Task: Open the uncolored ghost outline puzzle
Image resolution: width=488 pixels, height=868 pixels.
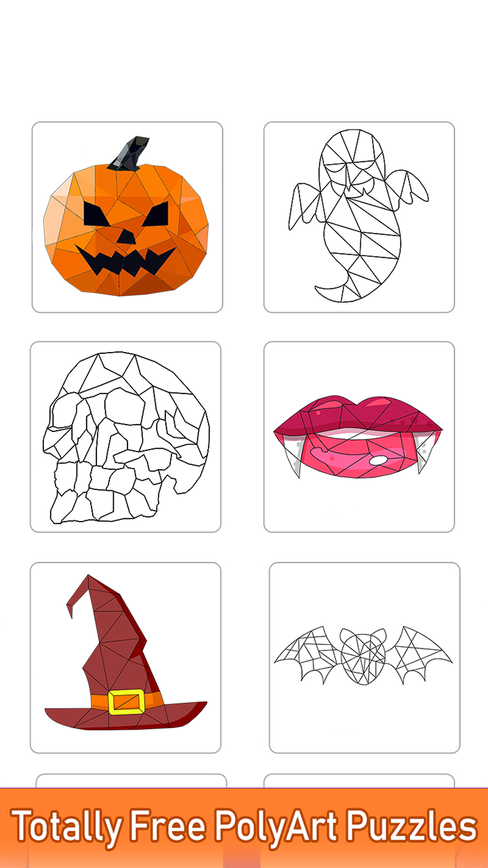Action: click(x=359, y=217)
